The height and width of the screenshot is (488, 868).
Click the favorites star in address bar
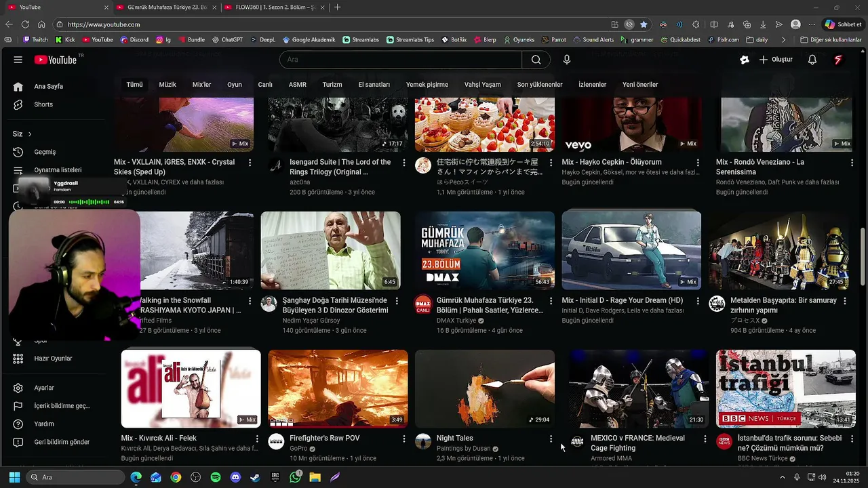pos(644,24)
